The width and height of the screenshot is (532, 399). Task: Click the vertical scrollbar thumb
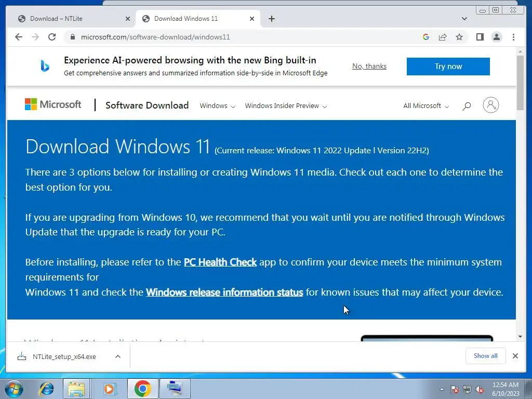point(520,83)
